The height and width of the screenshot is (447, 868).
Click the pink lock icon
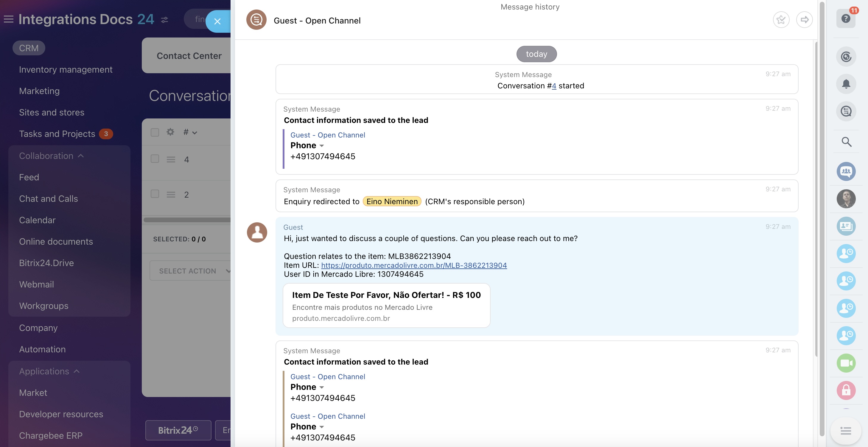[846, 390]
